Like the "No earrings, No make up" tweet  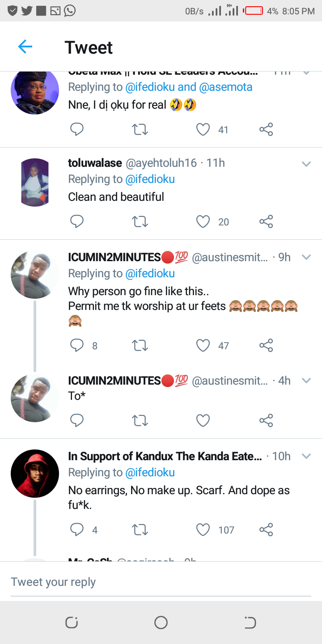203,530
